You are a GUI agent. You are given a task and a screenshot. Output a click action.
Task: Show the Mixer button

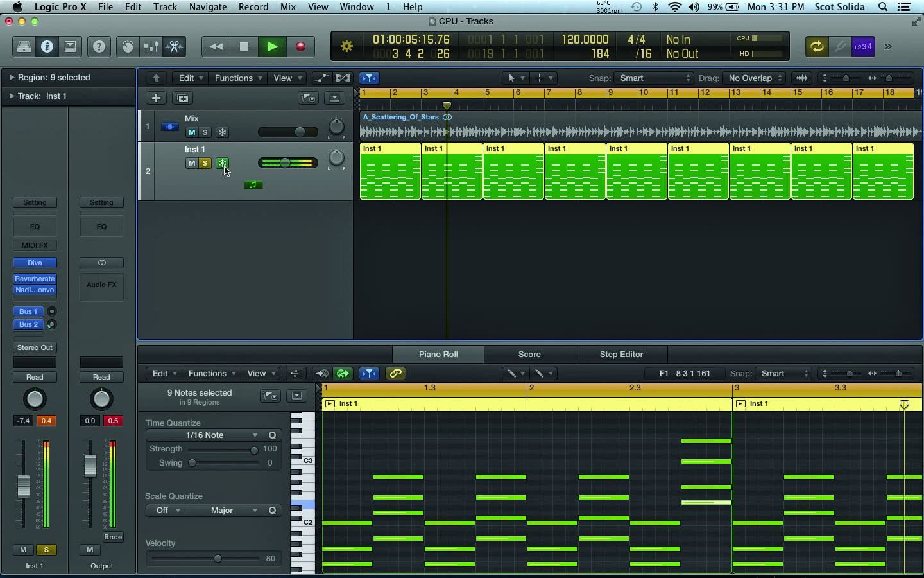151,47
